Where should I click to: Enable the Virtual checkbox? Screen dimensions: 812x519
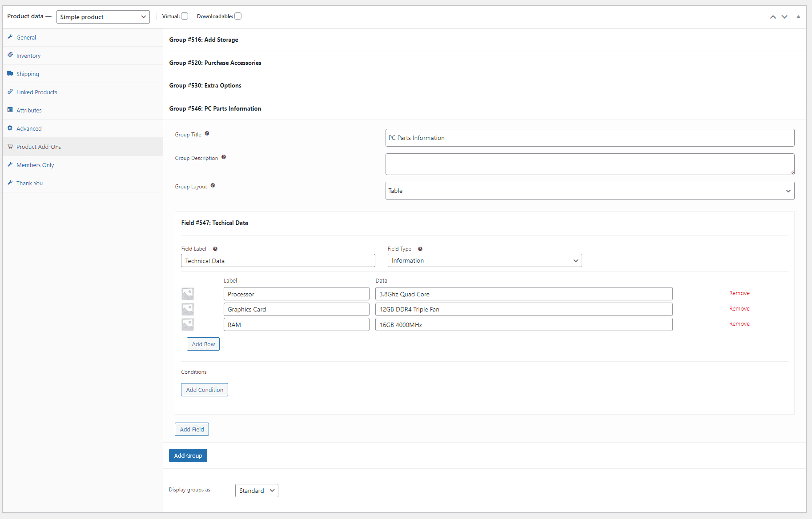click(x=185, y=16)
